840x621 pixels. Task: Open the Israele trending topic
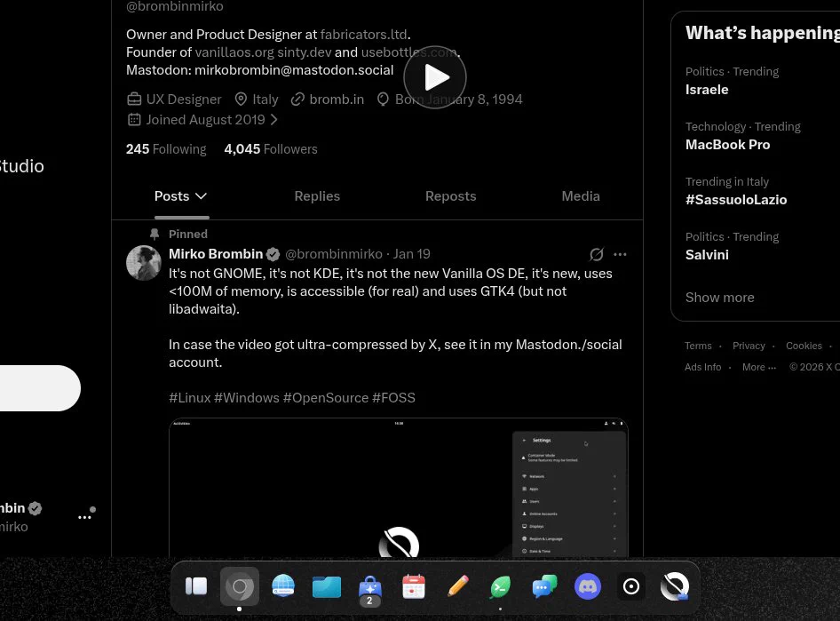[x=707, y=90]
